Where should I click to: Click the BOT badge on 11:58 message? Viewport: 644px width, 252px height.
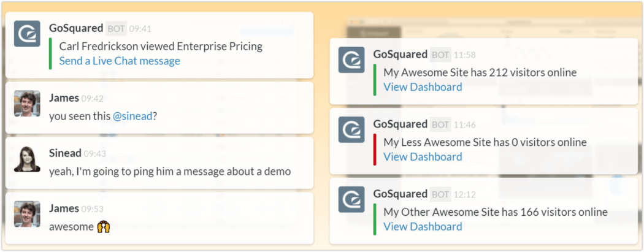pyautogui.click(x=440, y=55)
